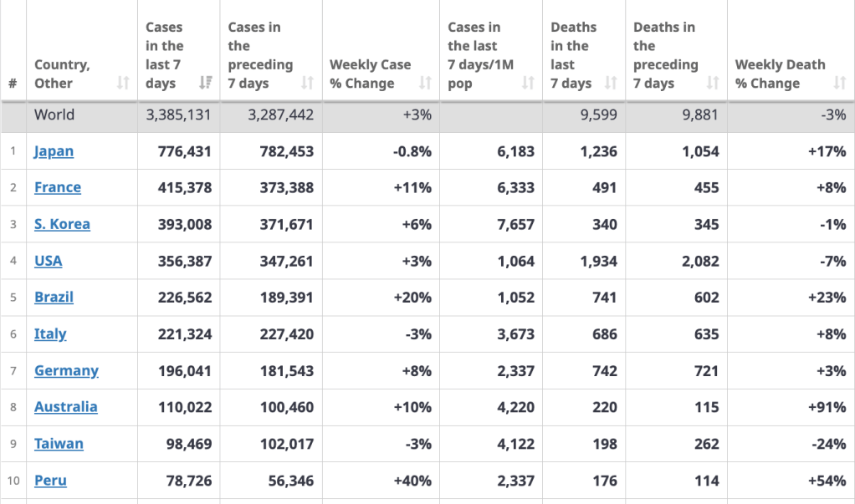View the Taiwan country page
Screen dimensions: 855x504
pos(59,444)
